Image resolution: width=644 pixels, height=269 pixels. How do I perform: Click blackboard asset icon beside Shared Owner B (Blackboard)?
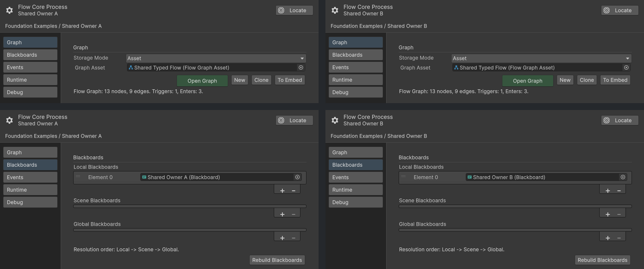click(470, 177)
